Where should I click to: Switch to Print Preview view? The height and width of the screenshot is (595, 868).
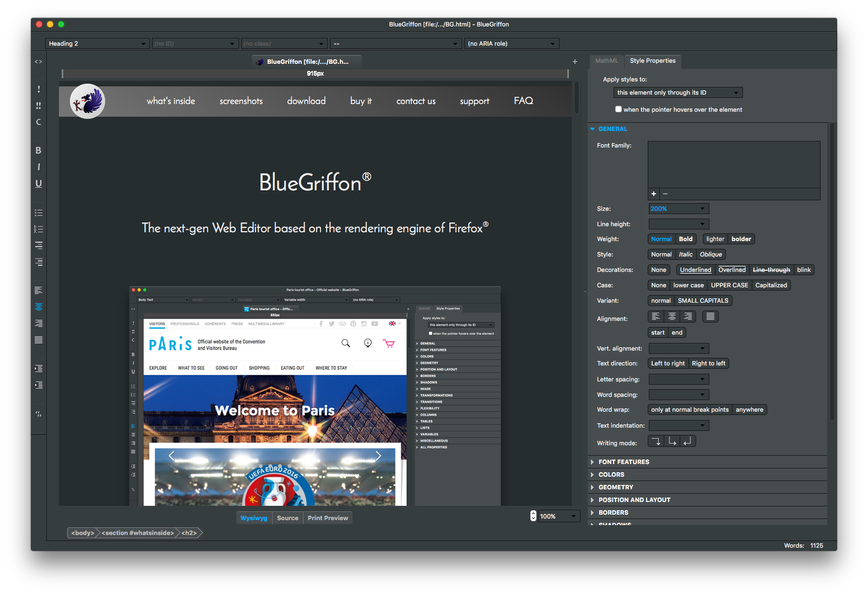coord(328,518)
